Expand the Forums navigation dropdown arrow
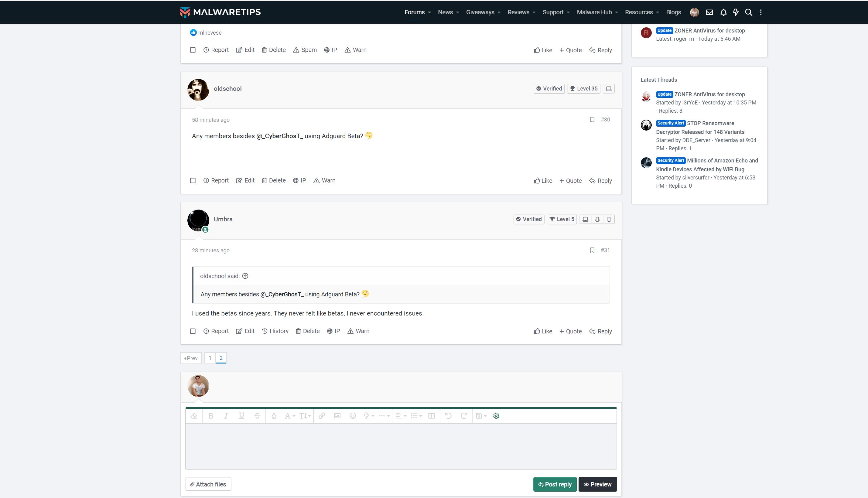This screenshot has width=868, height=498. tap(429, 12)
